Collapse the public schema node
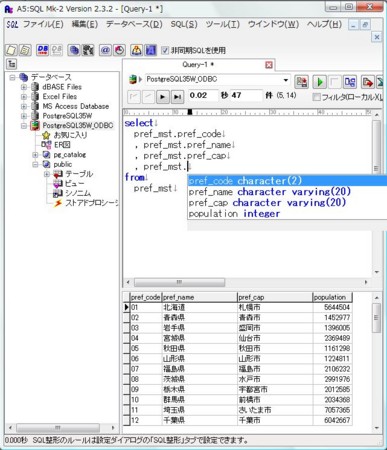This screenshot has width=387, height=450. click(35, 165)
